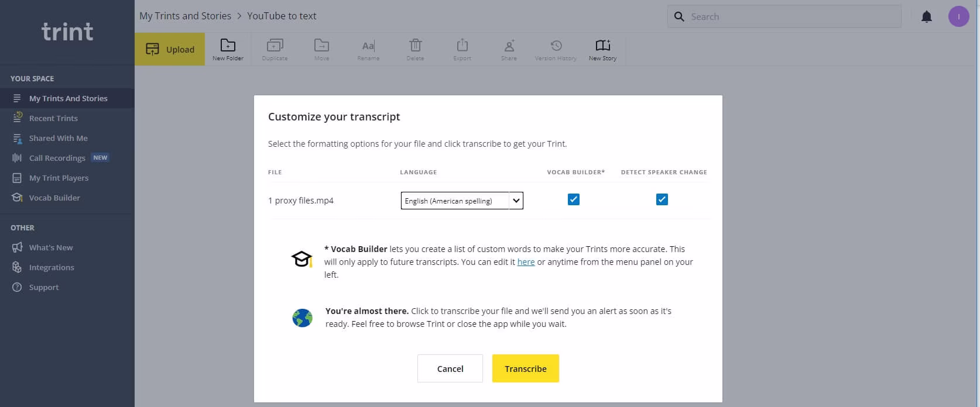Click the Upload button
The width and height of the screenshot is (980, 407).
pos(170,49)
